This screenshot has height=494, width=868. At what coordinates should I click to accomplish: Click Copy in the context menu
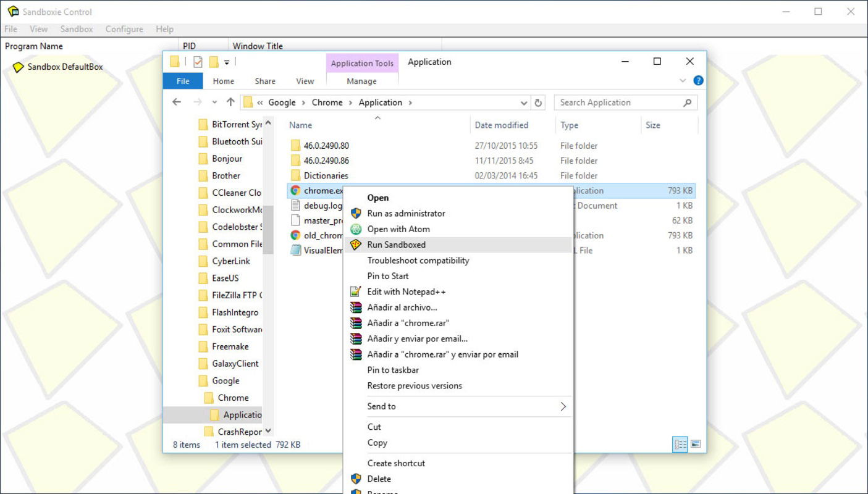point(458,443)
